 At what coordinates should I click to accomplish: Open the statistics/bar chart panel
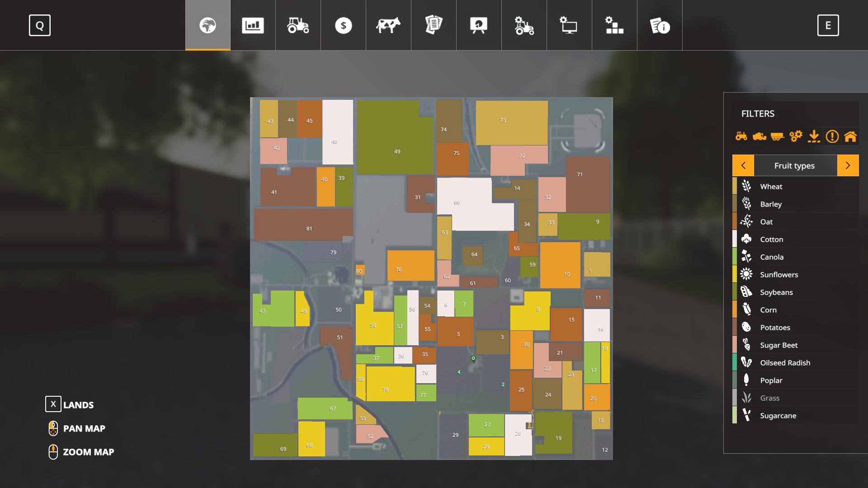point(253,25)
